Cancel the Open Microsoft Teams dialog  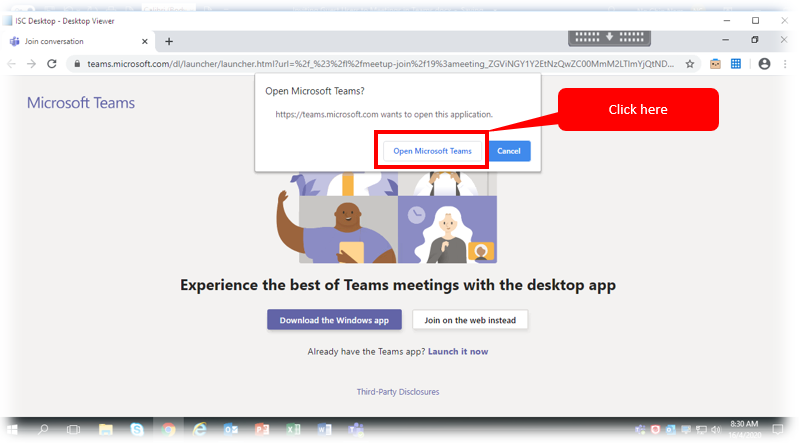(x=509, y=151)
